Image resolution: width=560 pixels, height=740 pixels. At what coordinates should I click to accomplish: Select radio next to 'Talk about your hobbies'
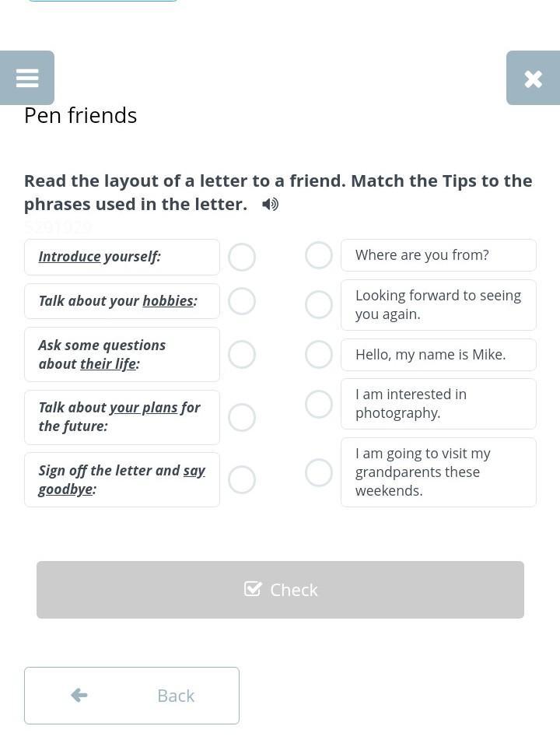[x=242, y=301]
